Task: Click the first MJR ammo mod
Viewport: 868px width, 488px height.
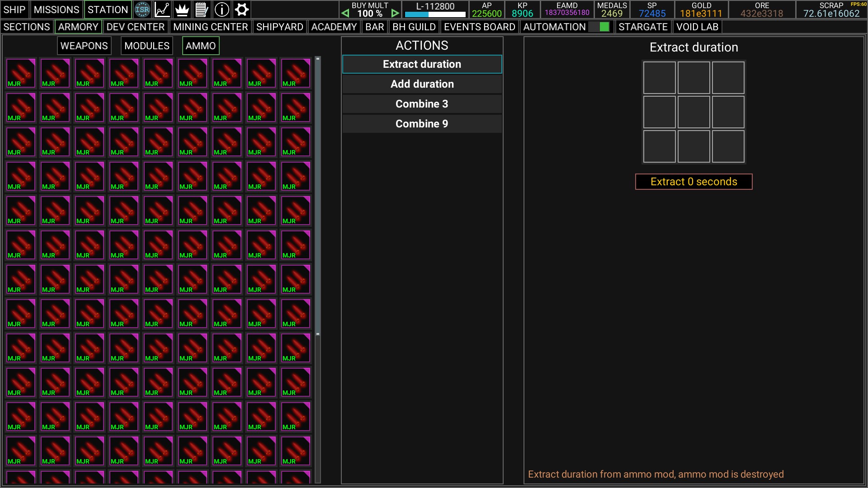Action: (21, 73)
